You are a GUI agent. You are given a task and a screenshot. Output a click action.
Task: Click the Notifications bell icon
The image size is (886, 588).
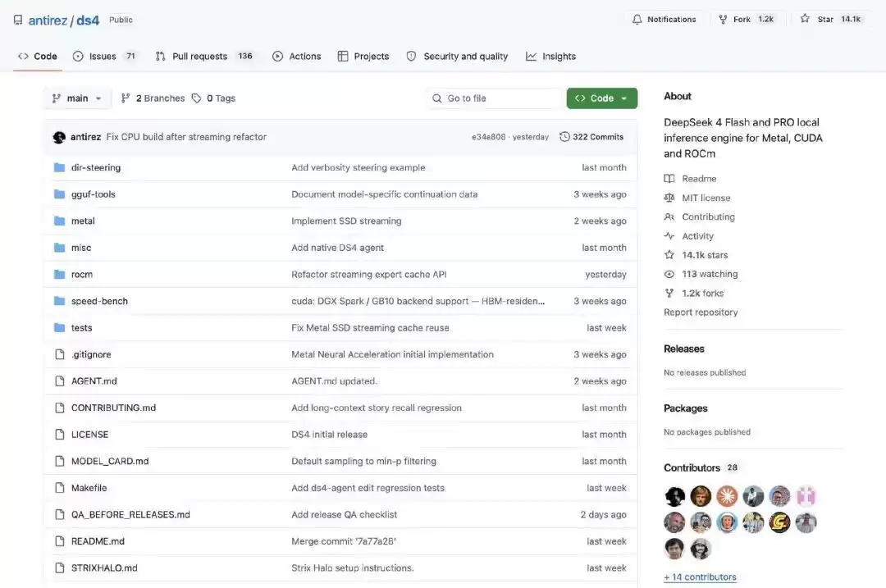637,19
